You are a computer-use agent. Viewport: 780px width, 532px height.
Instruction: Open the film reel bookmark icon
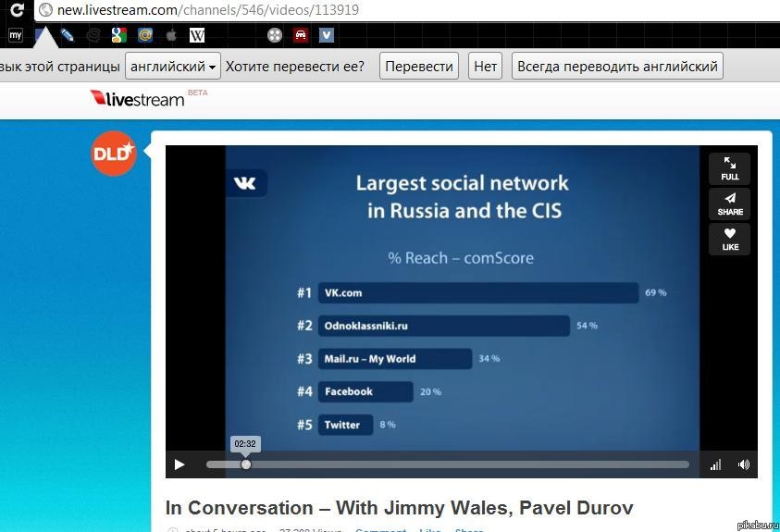(275, 35)
